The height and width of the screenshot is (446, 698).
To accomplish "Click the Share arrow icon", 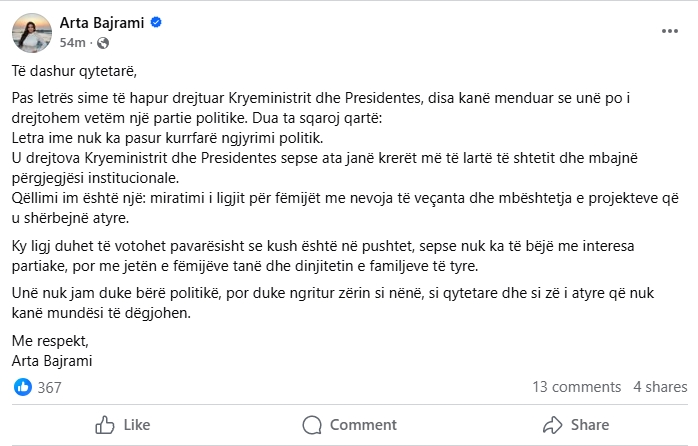I will (x=553, y=425).
